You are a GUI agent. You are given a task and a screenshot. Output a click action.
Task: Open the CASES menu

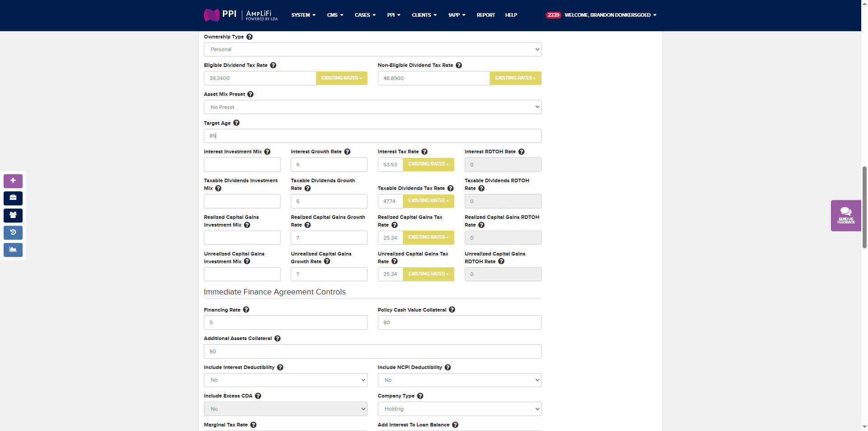coord(365,15)
